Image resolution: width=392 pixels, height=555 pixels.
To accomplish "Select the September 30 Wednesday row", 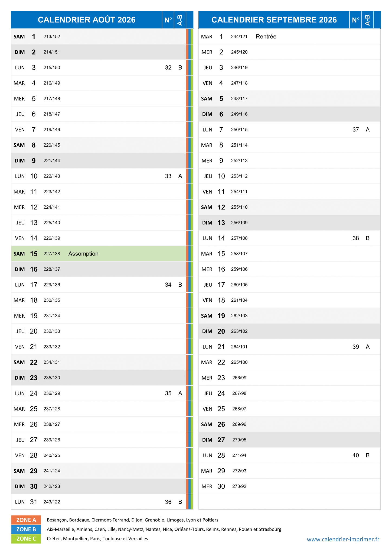I will pyautogui.click(x=289, y=486).
